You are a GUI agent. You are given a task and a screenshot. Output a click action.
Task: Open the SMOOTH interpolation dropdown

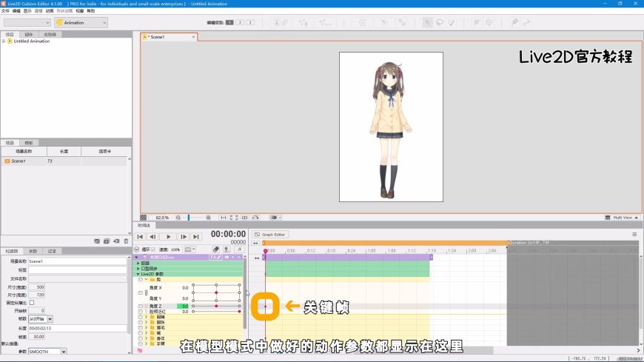click(x=64, y=352)
